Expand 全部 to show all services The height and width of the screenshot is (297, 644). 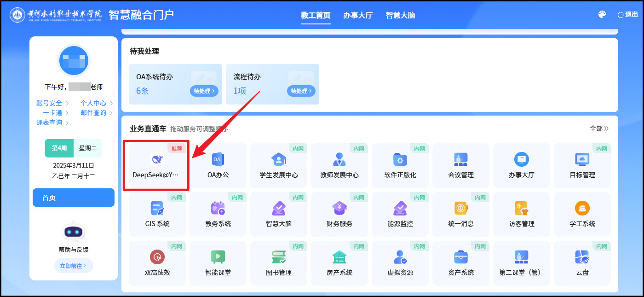(x=599, y=128)
